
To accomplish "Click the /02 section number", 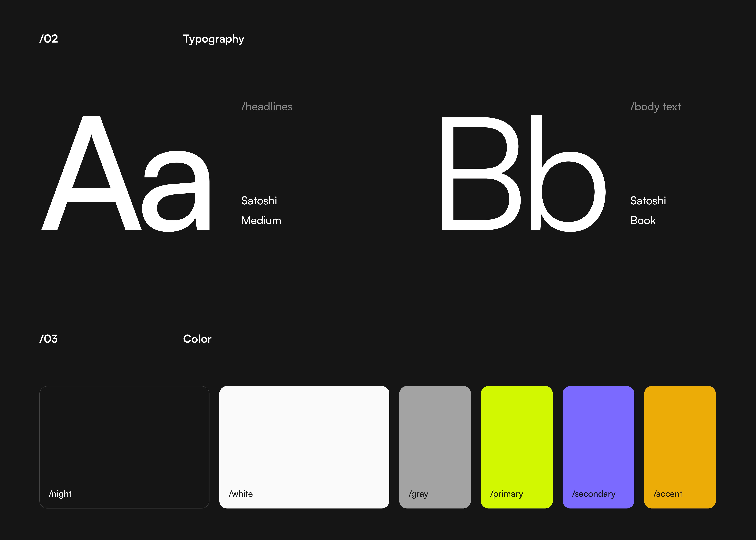I will point(49,39).
